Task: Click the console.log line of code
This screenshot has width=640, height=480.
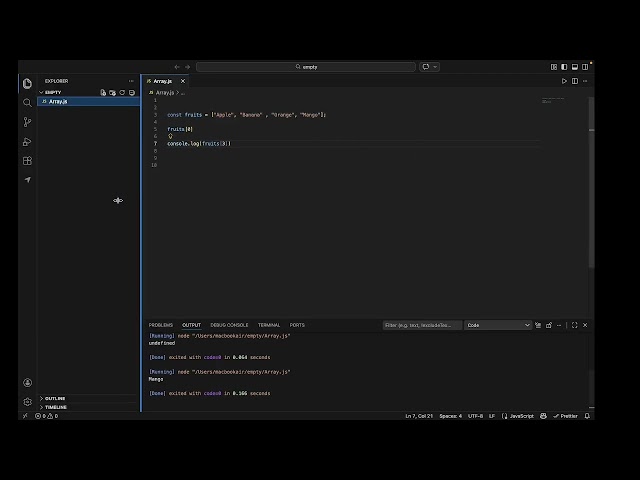Action: (199, 144)
